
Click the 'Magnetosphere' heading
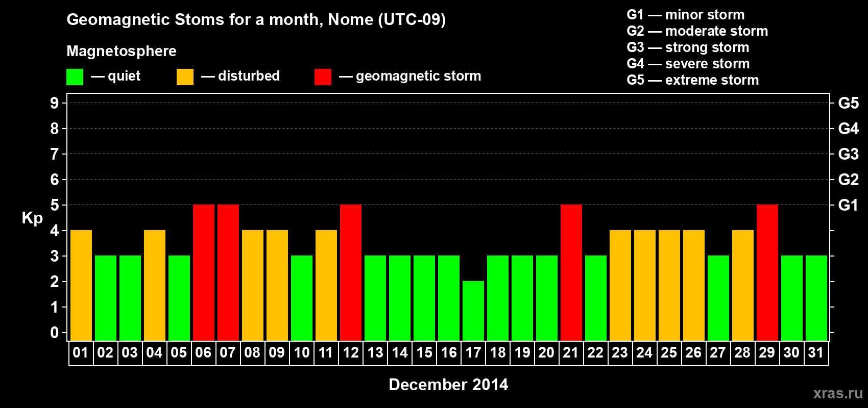point(122,51)
